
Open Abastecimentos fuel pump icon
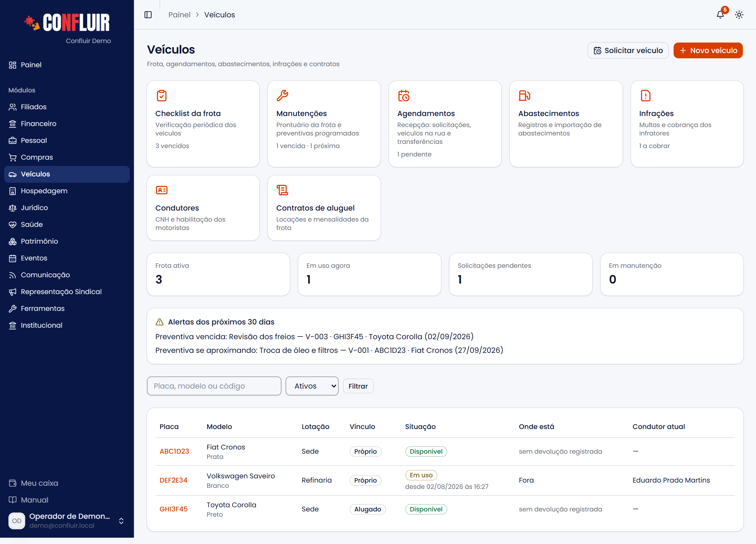(524, 96)
